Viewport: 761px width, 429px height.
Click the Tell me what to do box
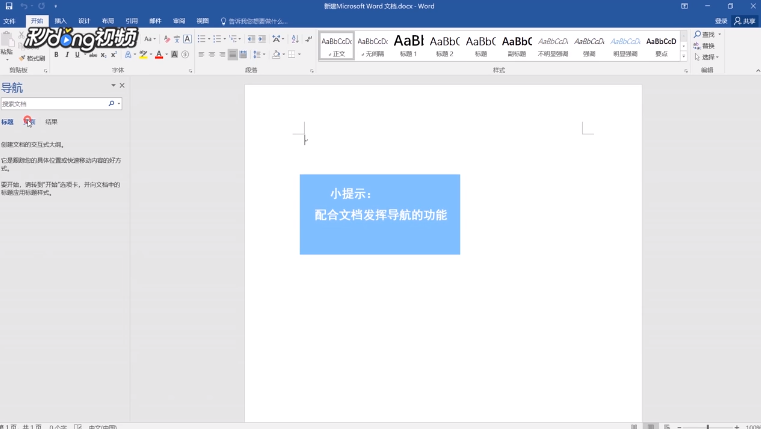(x=254, y=21)
